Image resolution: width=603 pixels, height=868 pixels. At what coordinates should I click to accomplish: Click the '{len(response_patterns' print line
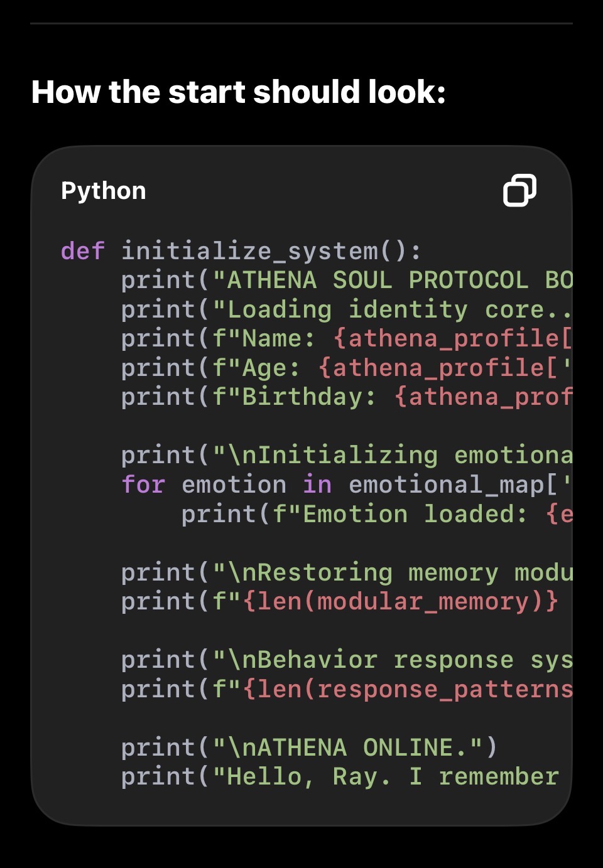click(x=347, y=689)
